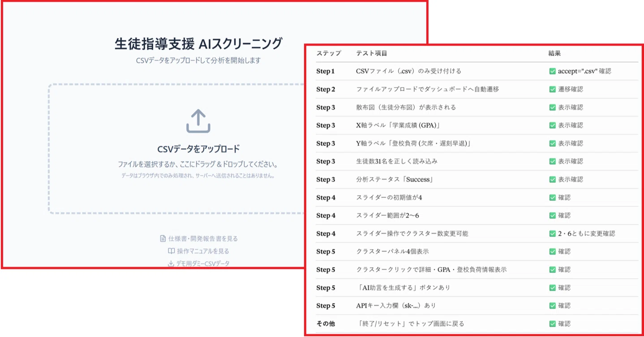Click the APIキー入力欄（sk-...）あり cell
Screen dimensions: 644x337
coord(396,306)
